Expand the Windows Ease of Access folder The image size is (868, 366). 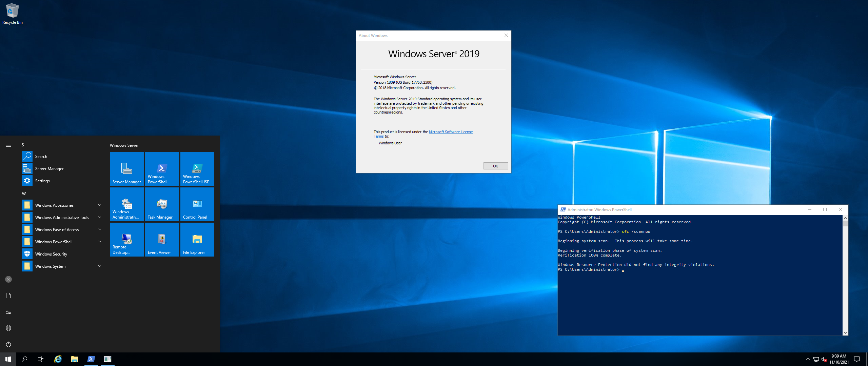[62, 229]
